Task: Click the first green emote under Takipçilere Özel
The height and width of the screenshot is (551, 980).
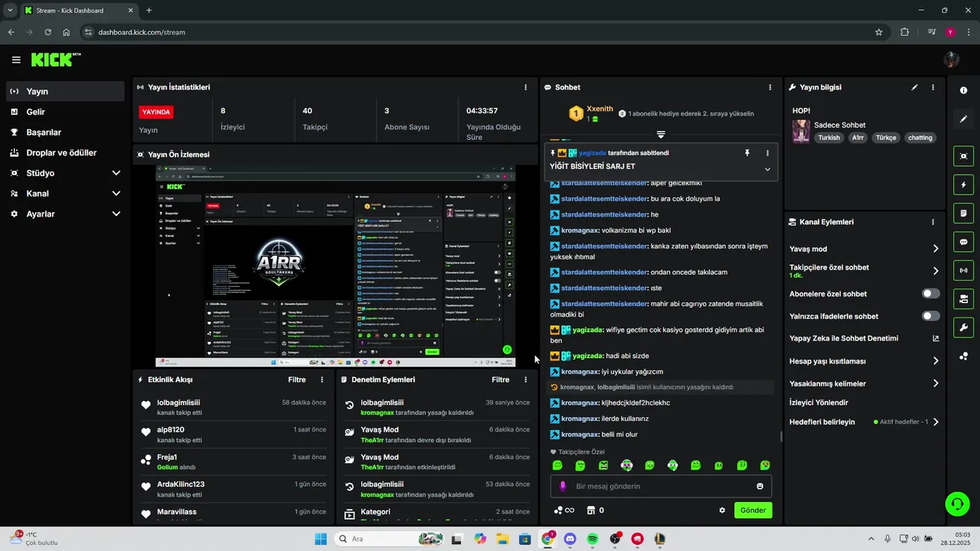Action: pos(557,465)
